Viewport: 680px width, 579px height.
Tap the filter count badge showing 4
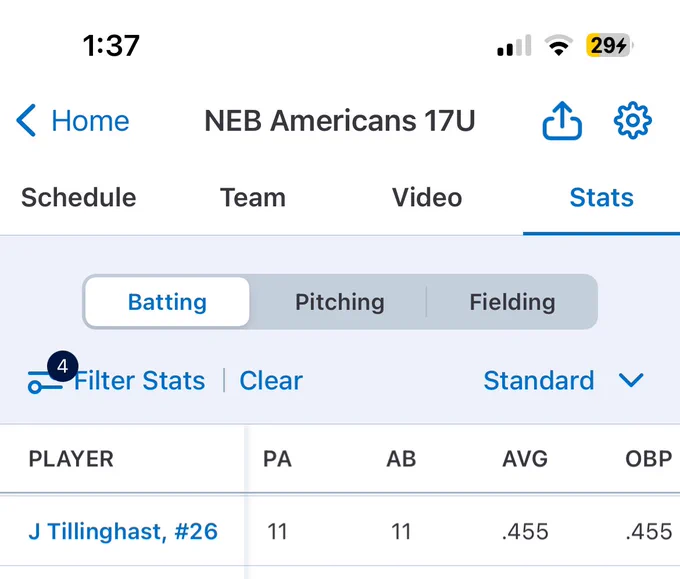[x=63, y=366]
